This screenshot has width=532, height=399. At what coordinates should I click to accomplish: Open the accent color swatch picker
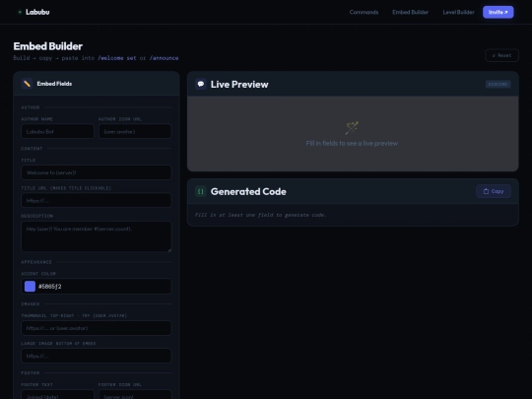30,287
